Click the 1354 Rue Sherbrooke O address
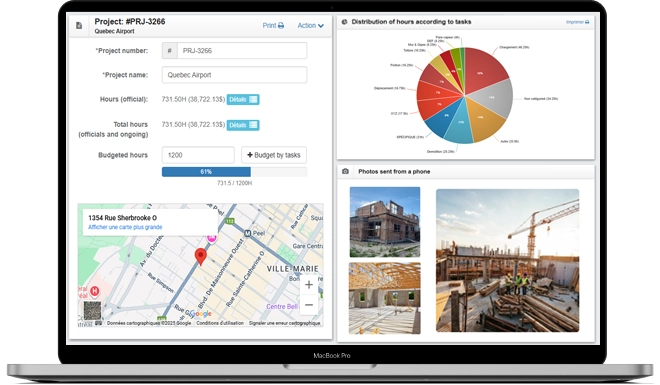660x385 pixels. (122, 218)
